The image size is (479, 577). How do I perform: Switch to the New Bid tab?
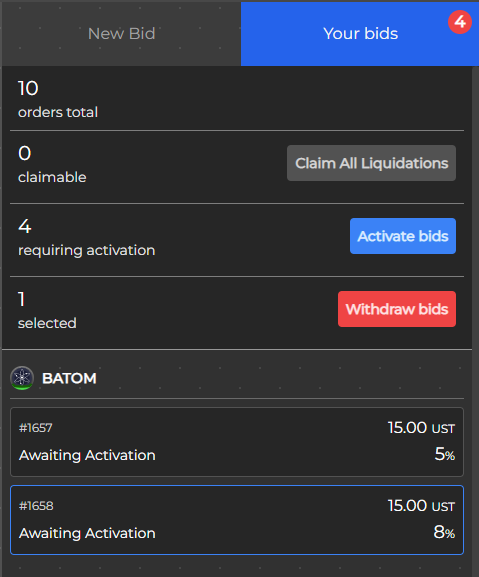(x=121, y=34)
